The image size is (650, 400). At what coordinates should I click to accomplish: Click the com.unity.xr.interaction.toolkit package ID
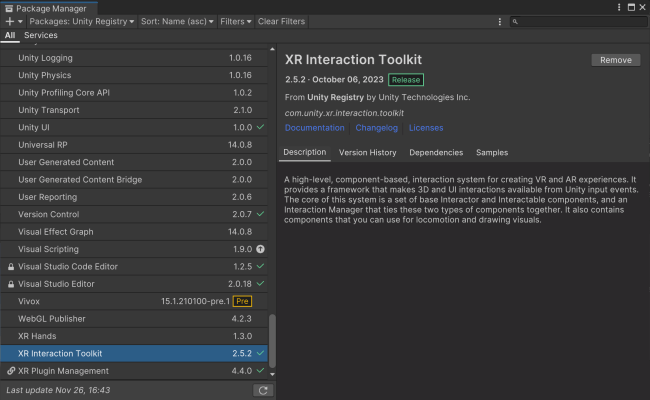tap(344, 113)
